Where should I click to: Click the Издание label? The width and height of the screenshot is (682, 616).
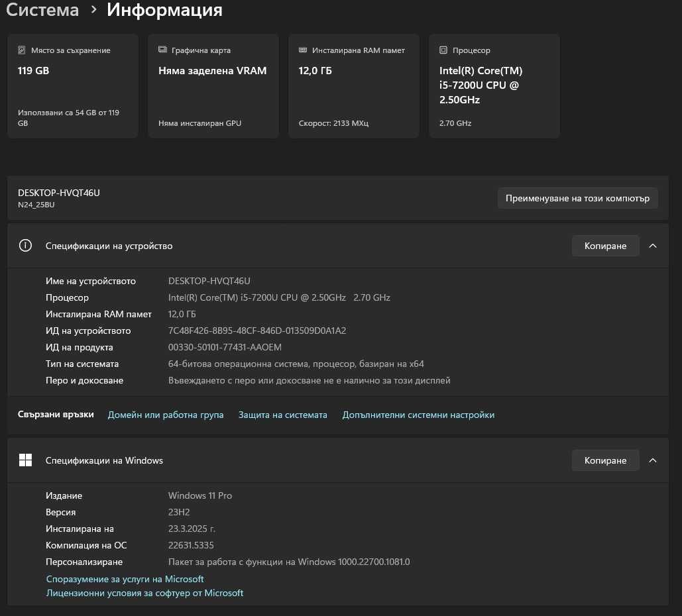(64, 495)
